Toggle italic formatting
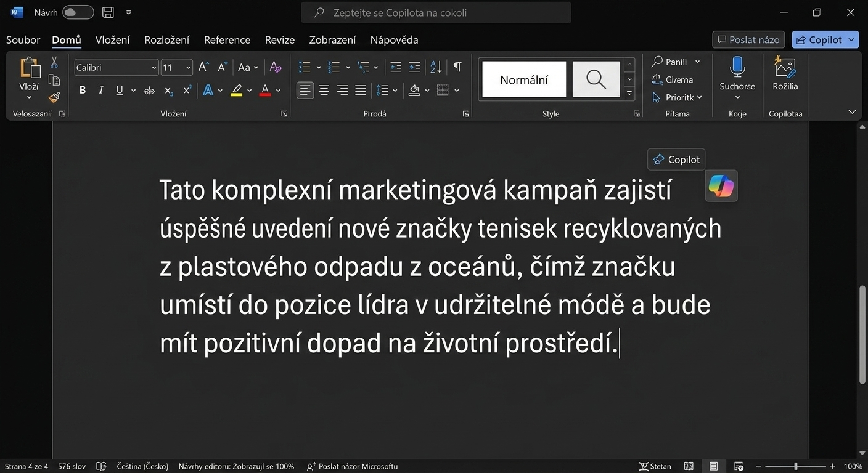The height and width of the screenshot is (473, 868). 100,91
